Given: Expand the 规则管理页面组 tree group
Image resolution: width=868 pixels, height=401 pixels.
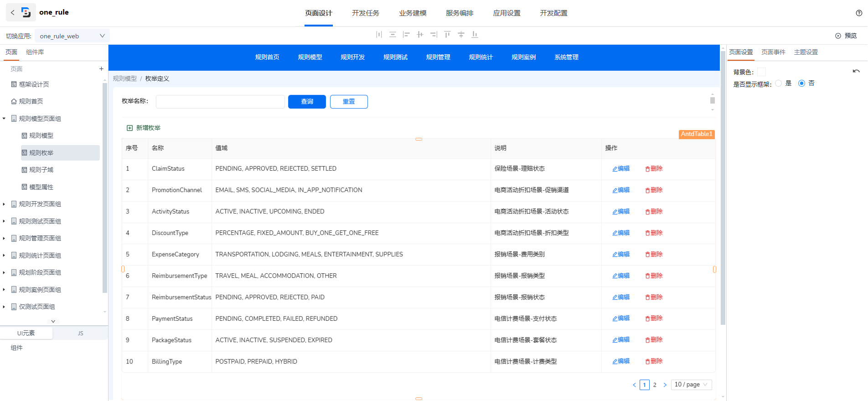Looking at the screenshot, I should point(4,238).
